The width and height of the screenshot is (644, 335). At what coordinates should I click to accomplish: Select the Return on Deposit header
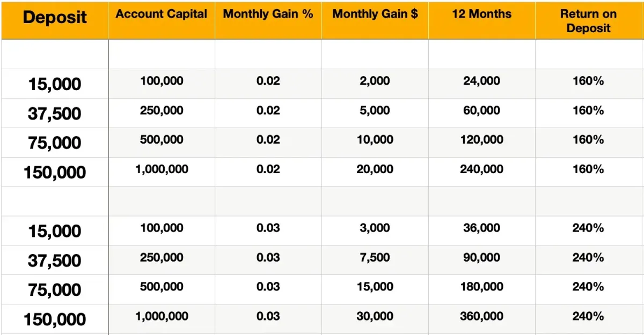[x=589, y=20]
